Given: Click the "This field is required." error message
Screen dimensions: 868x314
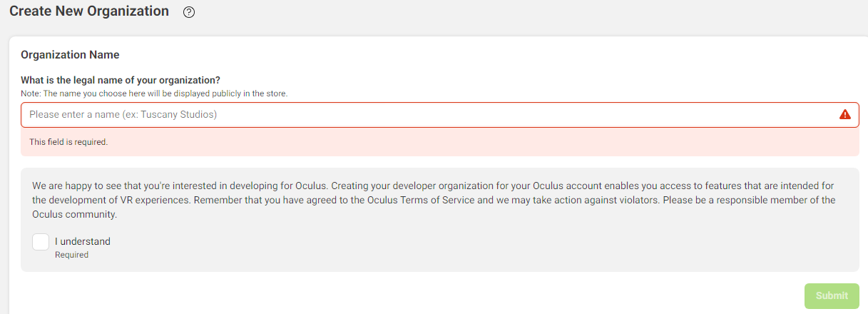Looking at the screenshot, I should pyautogui.click(x=68, y=142).
